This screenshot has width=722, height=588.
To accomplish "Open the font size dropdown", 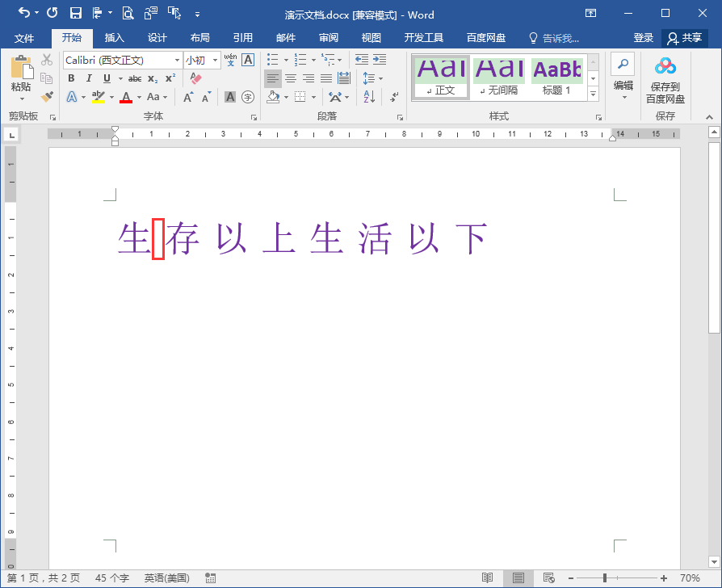I will click(214, 60).
